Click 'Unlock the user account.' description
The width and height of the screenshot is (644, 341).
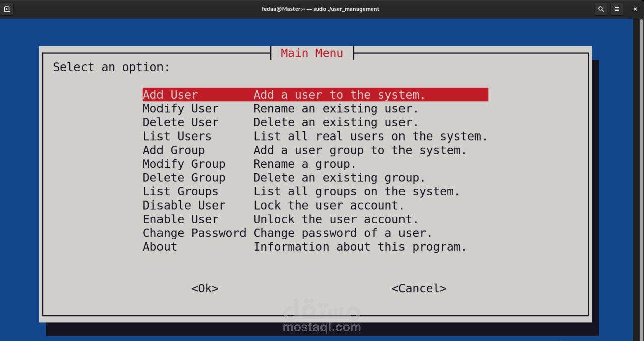click(x=336, y=220)
